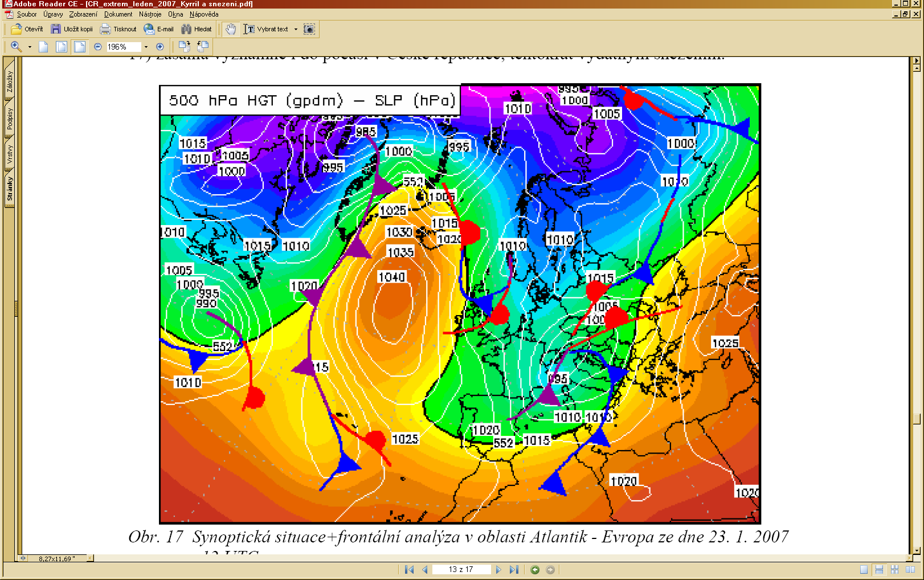Set fit page view

point(62,47)
